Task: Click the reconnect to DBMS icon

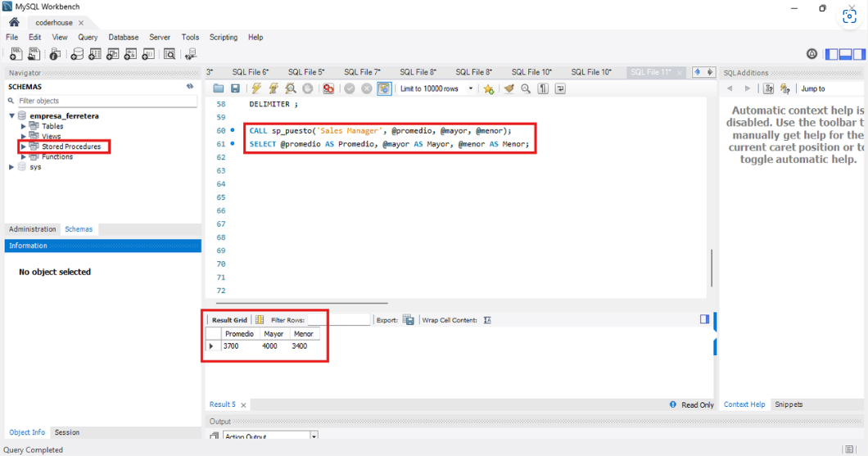Action: click(x=191, y=54)
